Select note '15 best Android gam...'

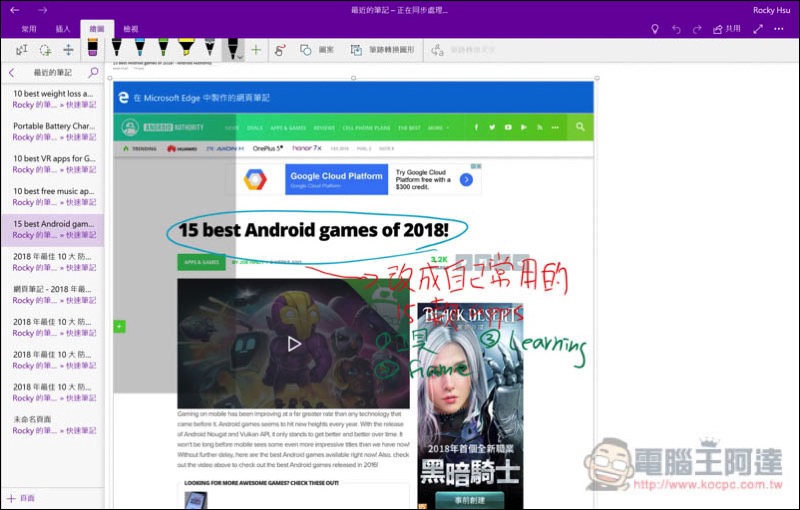53,230
